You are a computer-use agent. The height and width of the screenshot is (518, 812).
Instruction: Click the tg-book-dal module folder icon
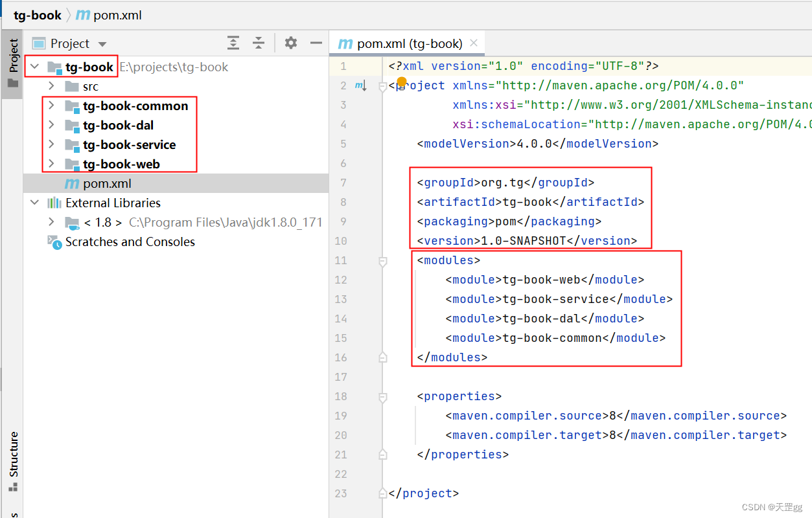(72, 126)
